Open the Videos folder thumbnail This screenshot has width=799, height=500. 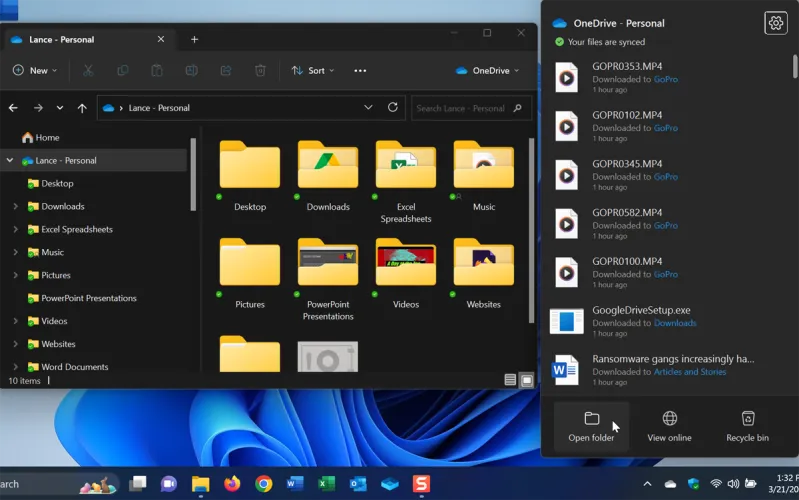(x=405, y=264)
